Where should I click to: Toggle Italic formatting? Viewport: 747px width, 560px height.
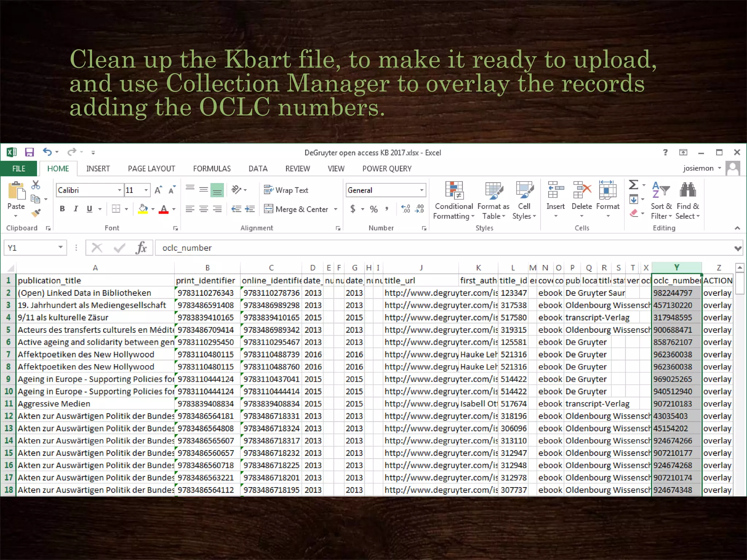pyautogui.click(x=76, y=209)
